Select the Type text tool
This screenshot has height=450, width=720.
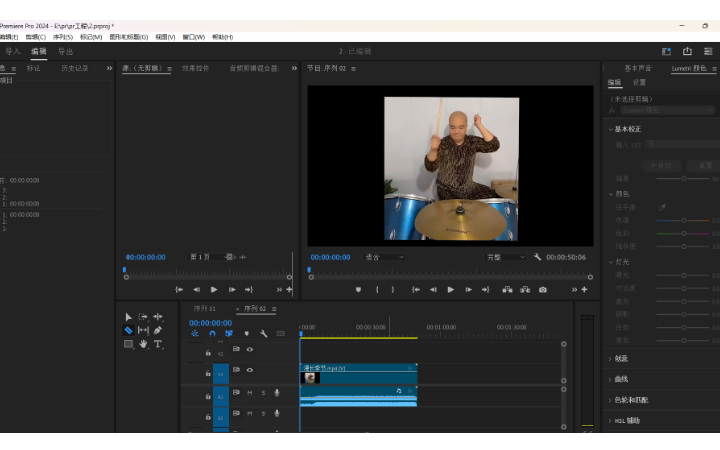[x=158, y=344]
